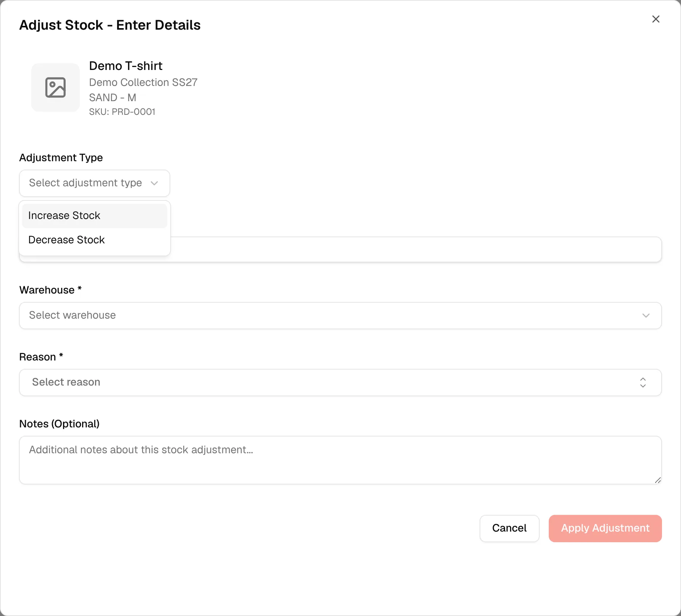Open the Select reason combo box
This screenshot has width=681, height=616.
tap(340, 383)
